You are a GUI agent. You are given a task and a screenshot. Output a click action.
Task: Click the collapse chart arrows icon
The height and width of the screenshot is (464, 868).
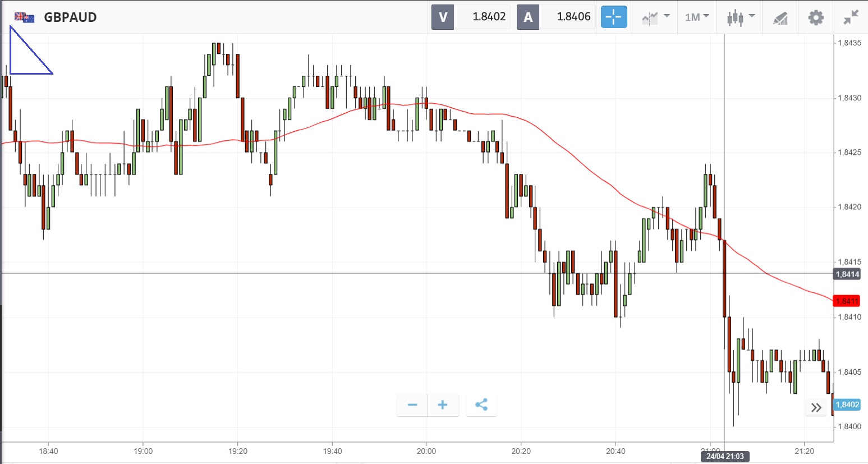(851, 17)
